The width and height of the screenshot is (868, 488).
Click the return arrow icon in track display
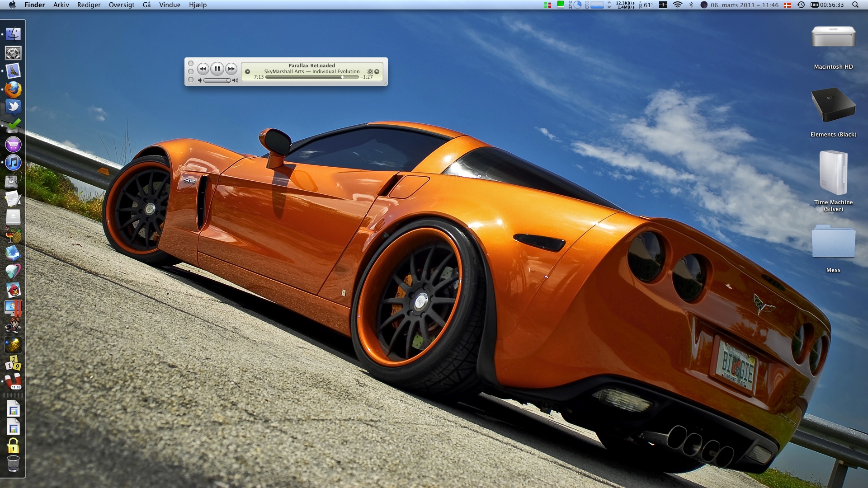(377, 71)
